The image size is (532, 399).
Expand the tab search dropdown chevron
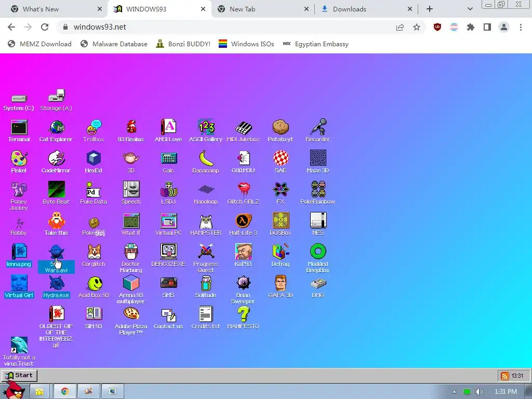pos(470,9)
